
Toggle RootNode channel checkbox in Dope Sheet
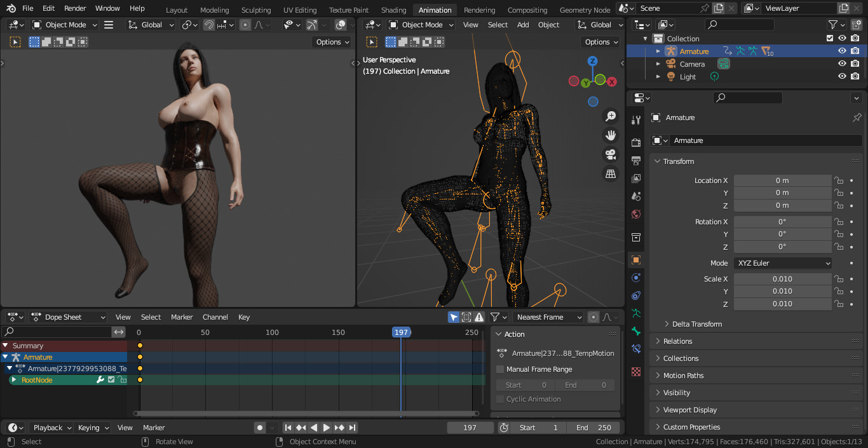111,380
